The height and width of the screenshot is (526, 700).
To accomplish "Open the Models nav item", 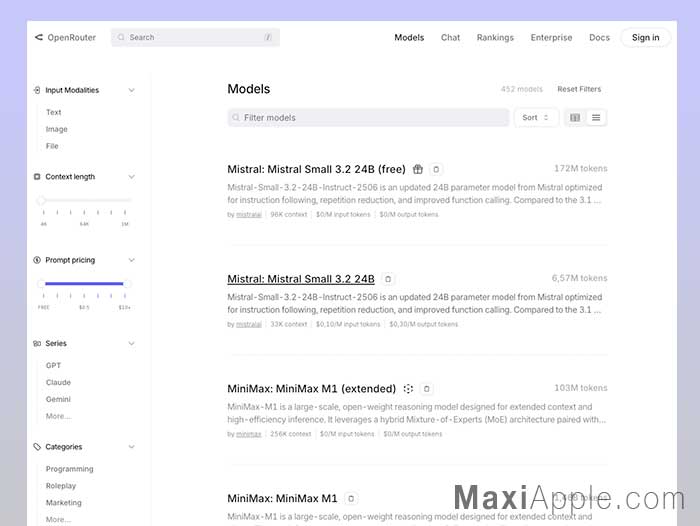I will [x=409, y=38].
